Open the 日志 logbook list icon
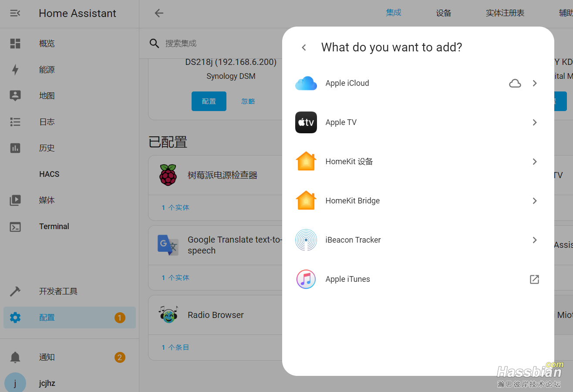The image size is (573, 392). pyautogui.click(x=15, y=122)
